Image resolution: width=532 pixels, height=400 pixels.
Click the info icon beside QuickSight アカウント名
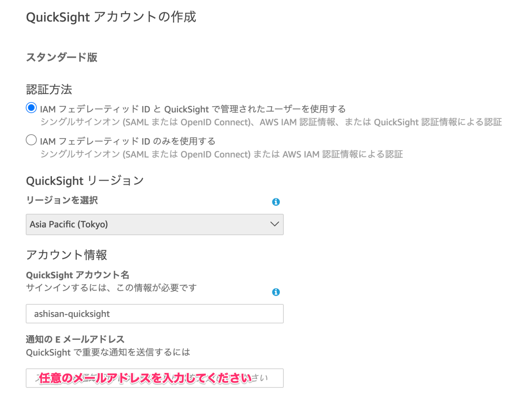(276, 292)
